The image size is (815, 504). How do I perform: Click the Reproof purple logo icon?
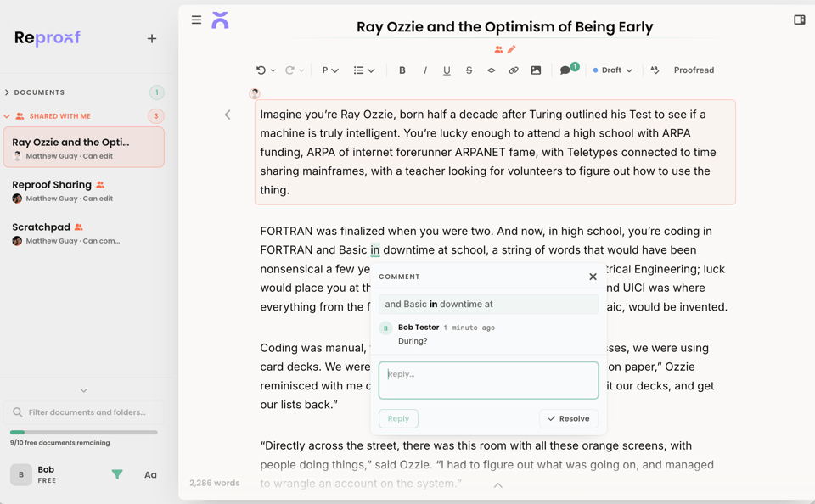click(x=221, y=20)
